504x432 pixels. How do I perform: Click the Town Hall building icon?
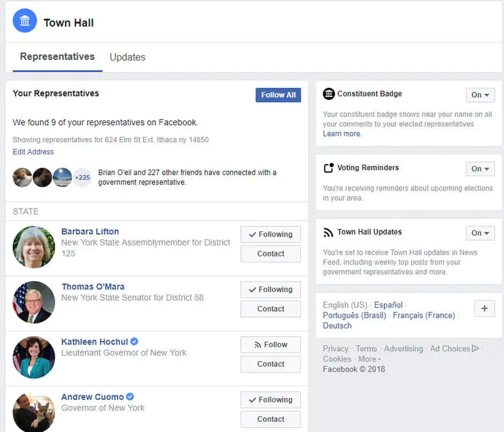pos(25,20)
